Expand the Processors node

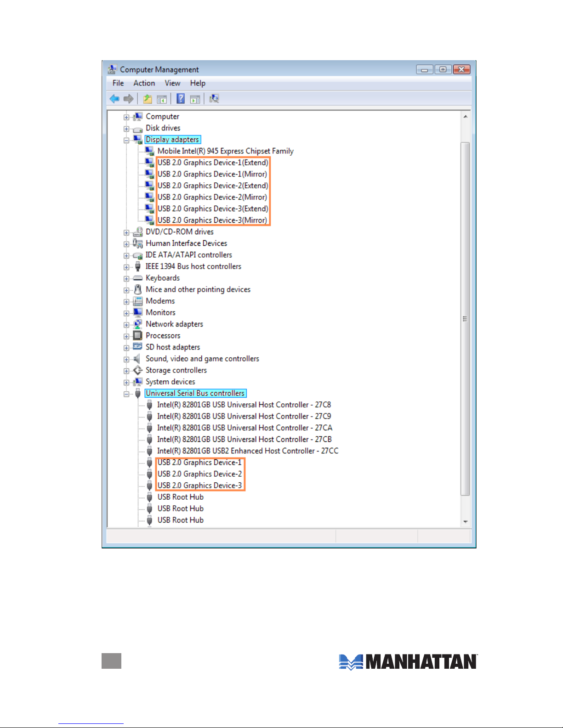coord(126,336)
